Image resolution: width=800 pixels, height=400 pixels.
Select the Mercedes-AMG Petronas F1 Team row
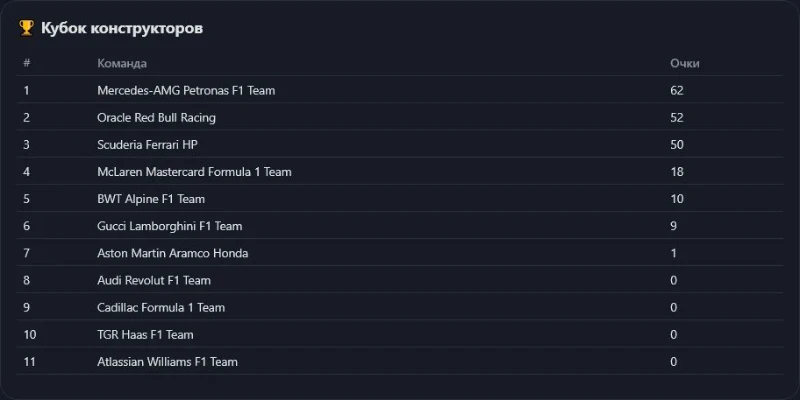tap(399, 90)
